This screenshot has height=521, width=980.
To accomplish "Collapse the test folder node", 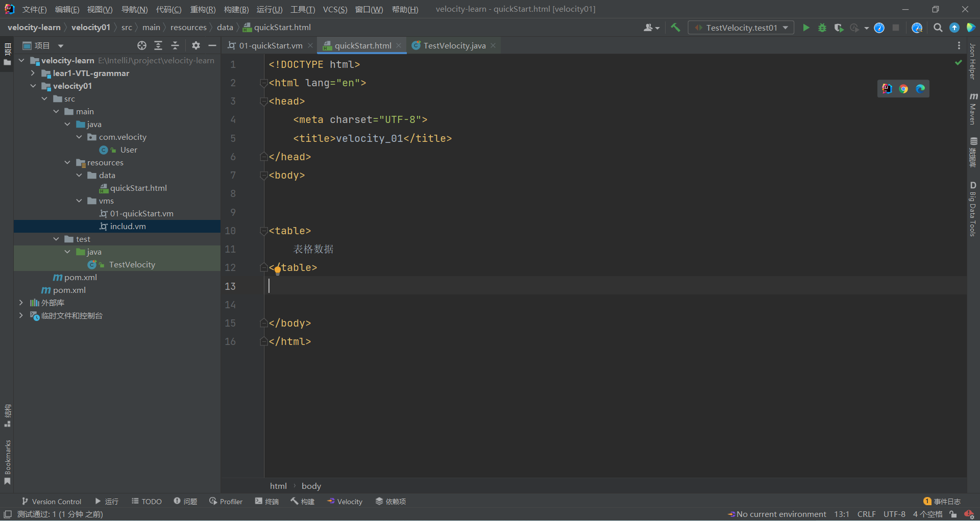I will click(x=56, y=239).
